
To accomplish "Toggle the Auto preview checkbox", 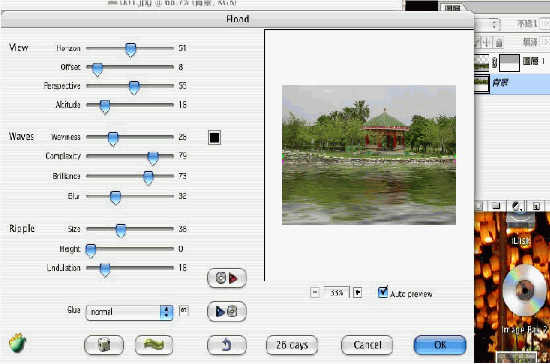I will click(x=383, y=292).
